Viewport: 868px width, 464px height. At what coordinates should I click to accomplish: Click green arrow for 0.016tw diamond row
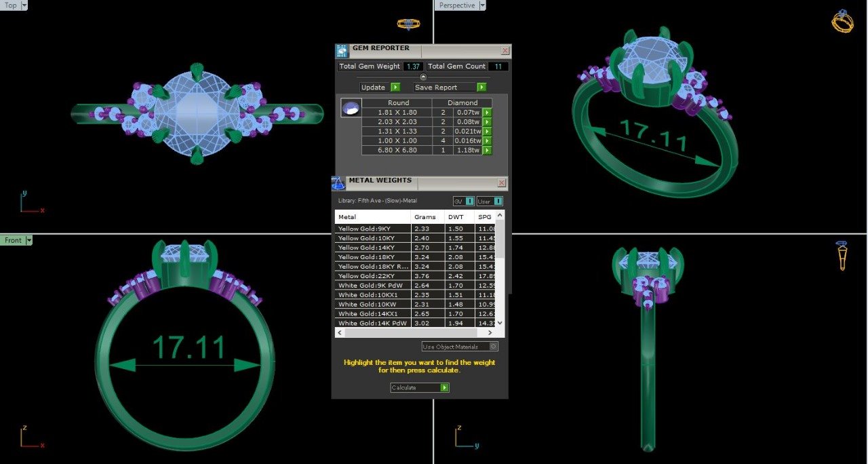tap(486, 141)
